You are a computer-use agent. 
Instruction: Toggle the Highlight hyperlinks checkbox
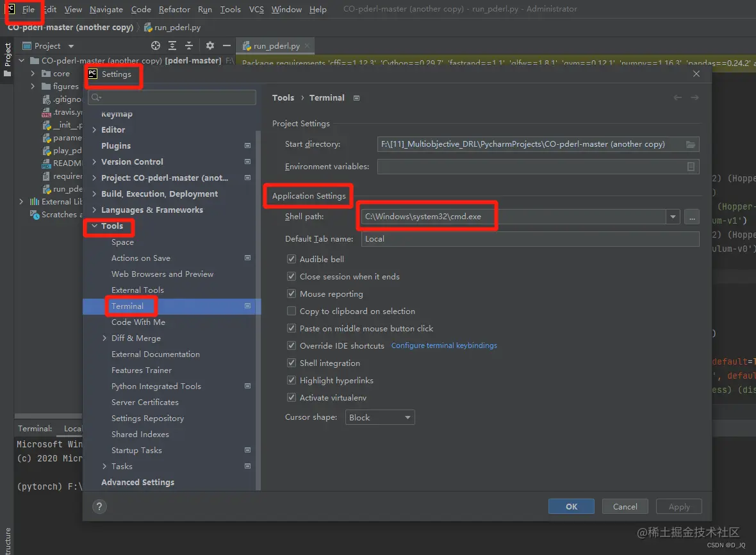292,381
